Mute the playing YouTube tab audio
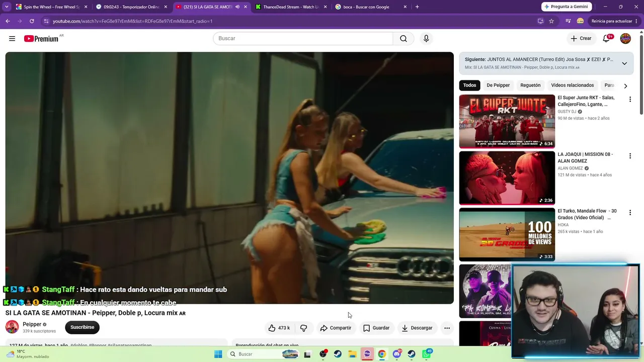 point(237,7)
